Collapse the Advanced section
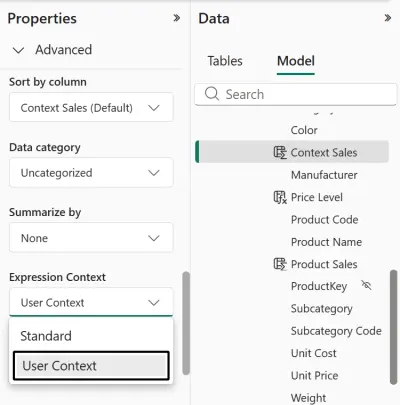The width and height of the screenshot is (400, 405). [18, 50]
